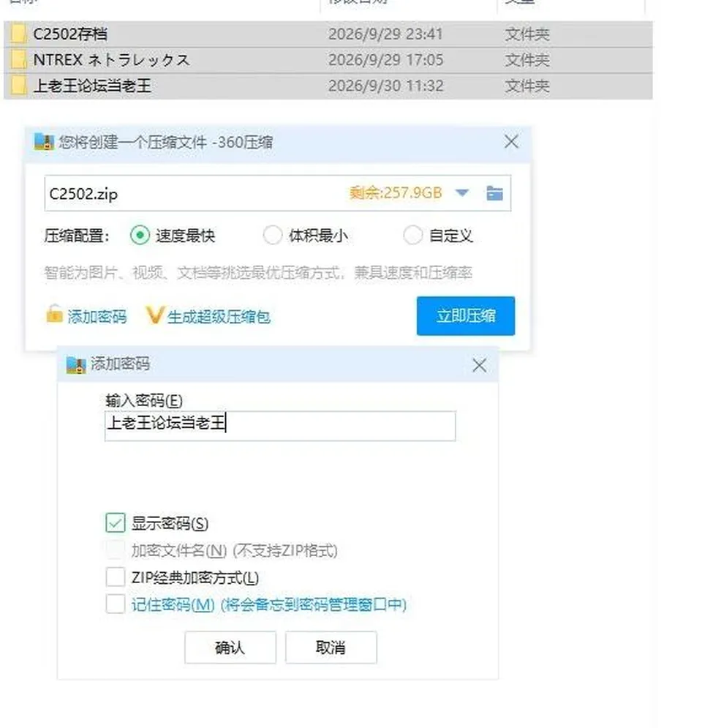The width and height of the screenshot is (702, 728).
Task: Untick the 显示密码 checkbox
Action: point(115,523)
